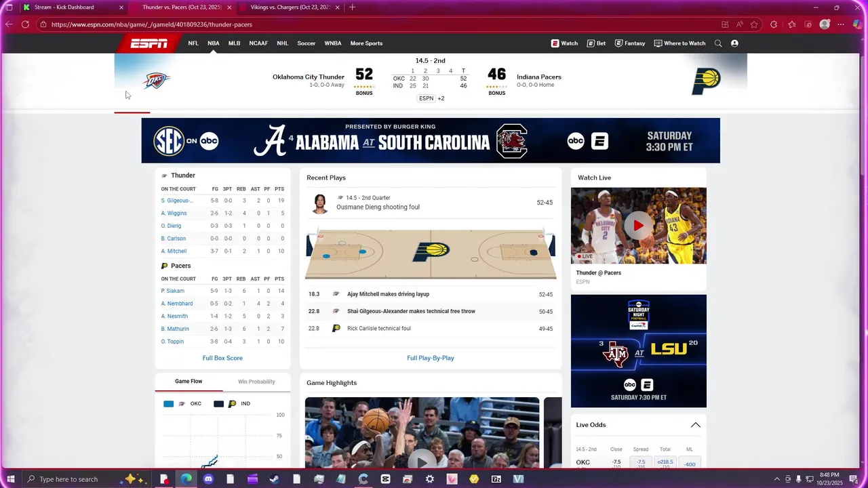This screenshot has width=868, height=488.
Task: Open the 7-Zip icon in the taskbar
Action: click(496, 479)
